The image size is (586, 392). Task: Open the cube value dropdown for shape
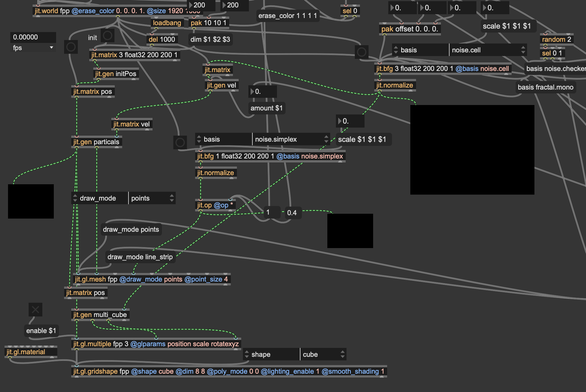pos(323,355)
